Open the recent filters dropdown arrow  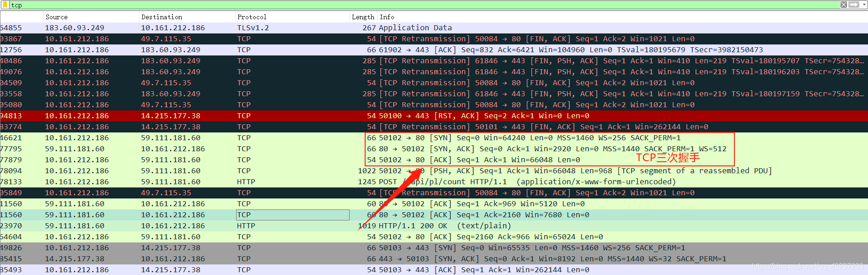[863, 5]
